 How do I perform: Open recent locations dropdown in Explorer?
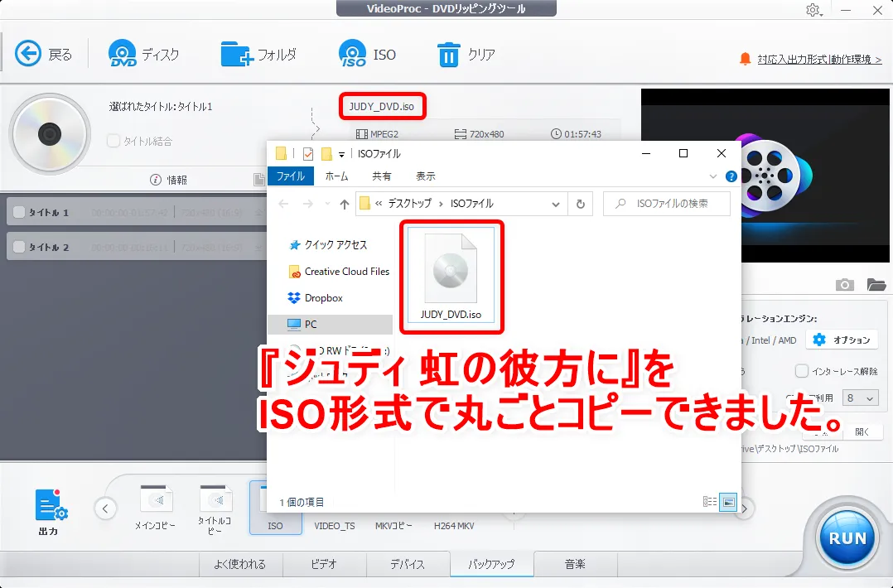coord(327,204)
